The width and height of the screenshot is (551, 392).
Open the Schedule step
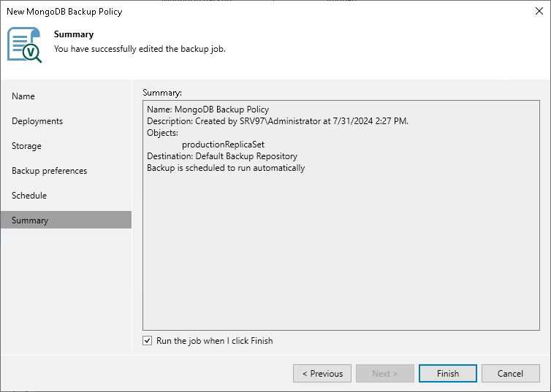pyautogui.click(x=29, y=196)
